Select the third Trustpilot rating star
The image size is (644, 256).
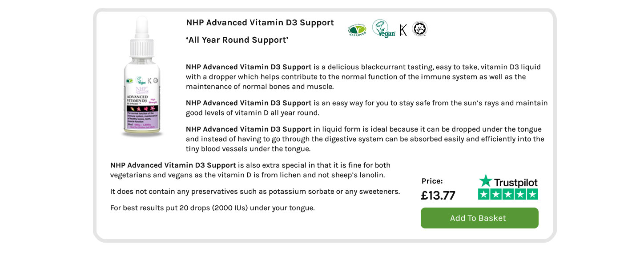(508, 194)
